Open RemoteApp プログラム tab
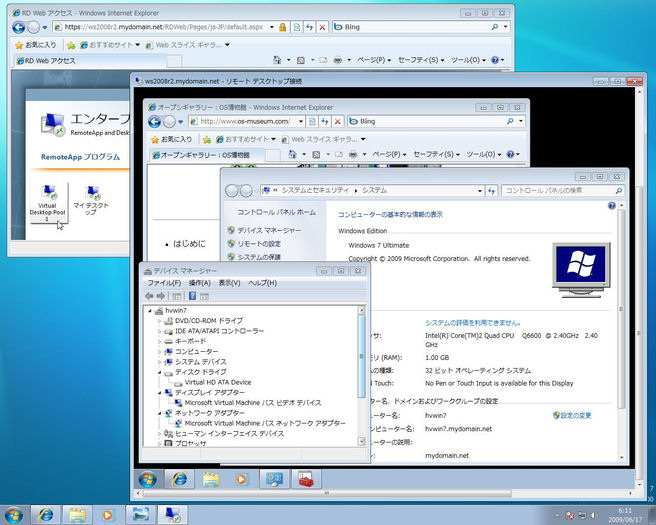656x525 pixels. (80, 157)
